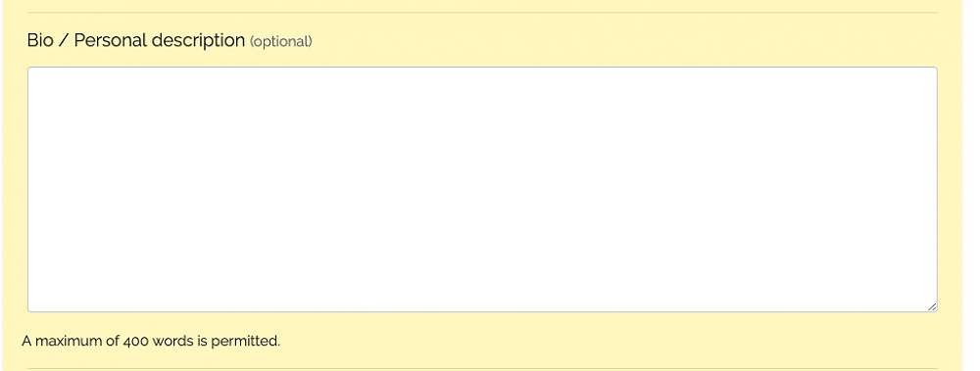Screen dimensions: 980x371
Task: Place cursor in the empty bio field
Action: click(x=482, y=189)
